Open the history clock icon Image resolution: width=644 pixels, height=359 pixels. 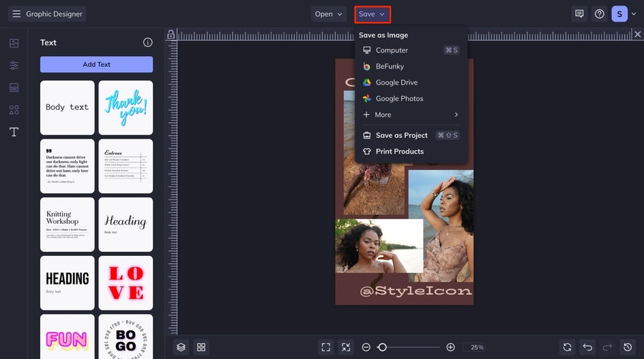click(628, 347)
